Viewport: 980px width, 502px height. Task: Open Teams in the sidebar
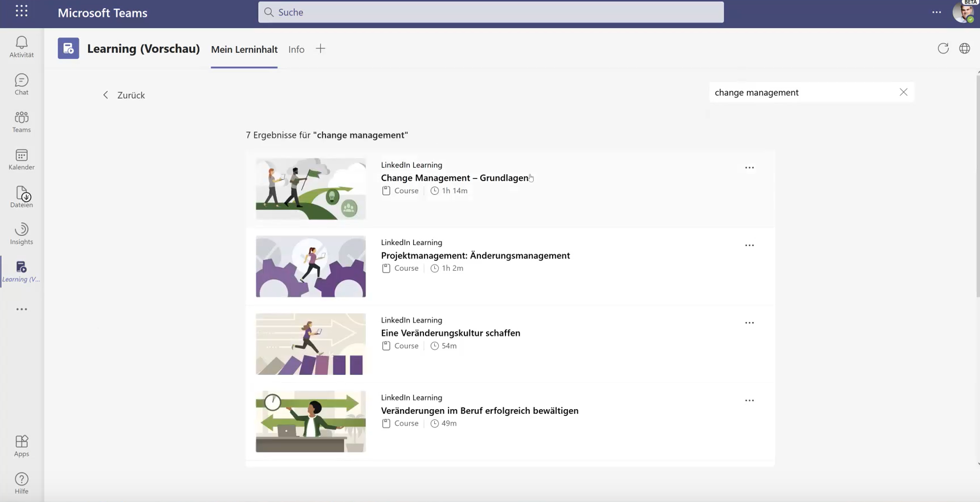point(22,122)
